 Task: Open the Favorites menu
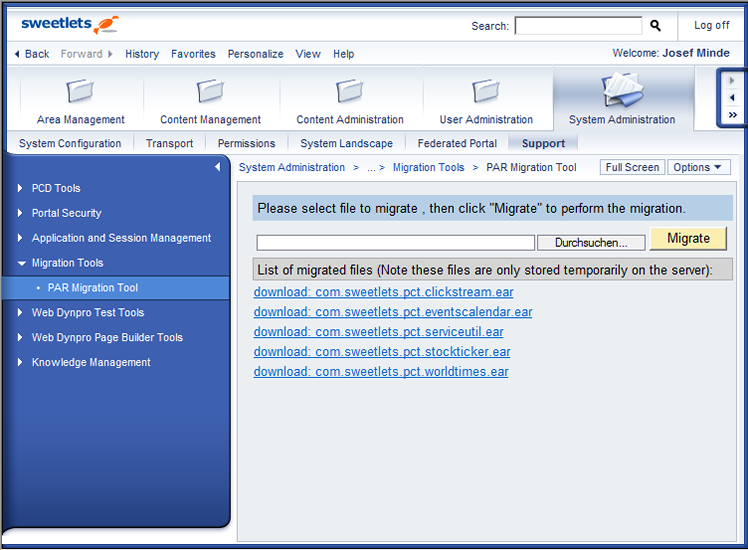click(193, 54)
